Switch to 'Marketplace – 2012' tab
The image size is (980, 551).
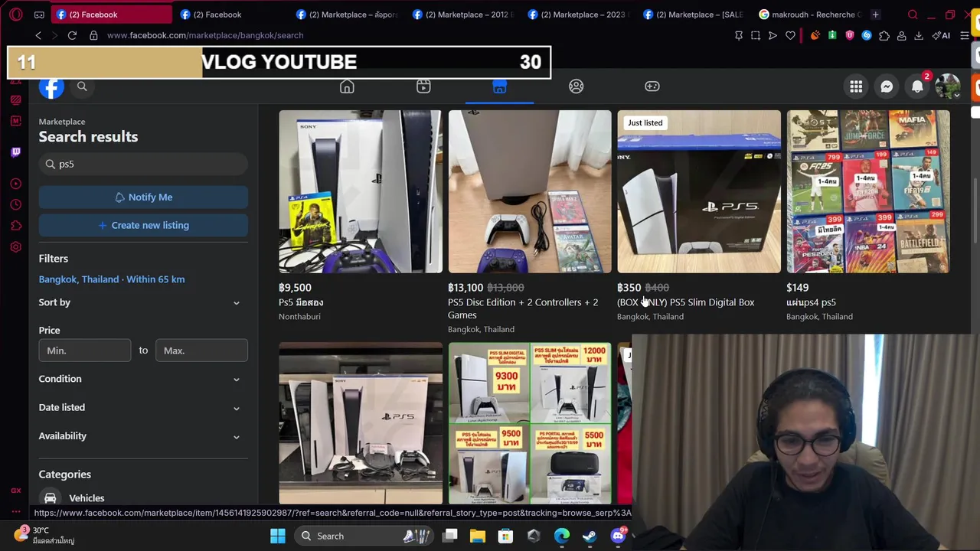(464, 15)
